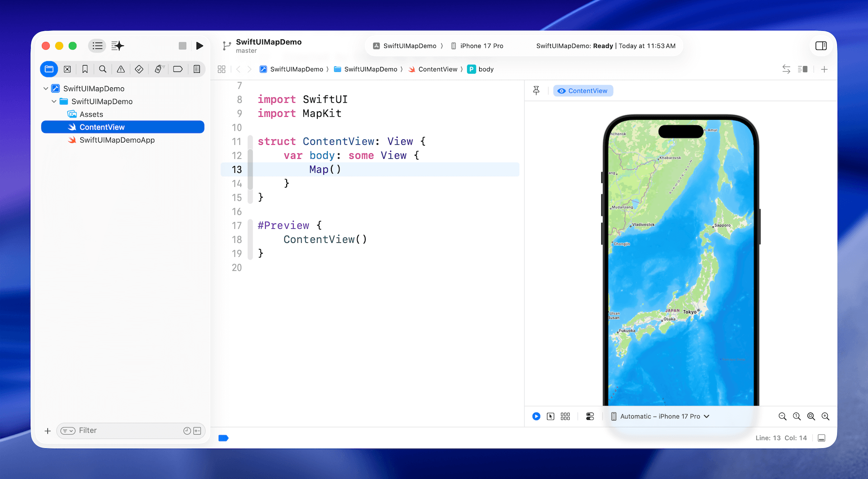Screen dimensions: 868x479
Task: Click the Run play button in toolbar
Action: click(199, 46)
